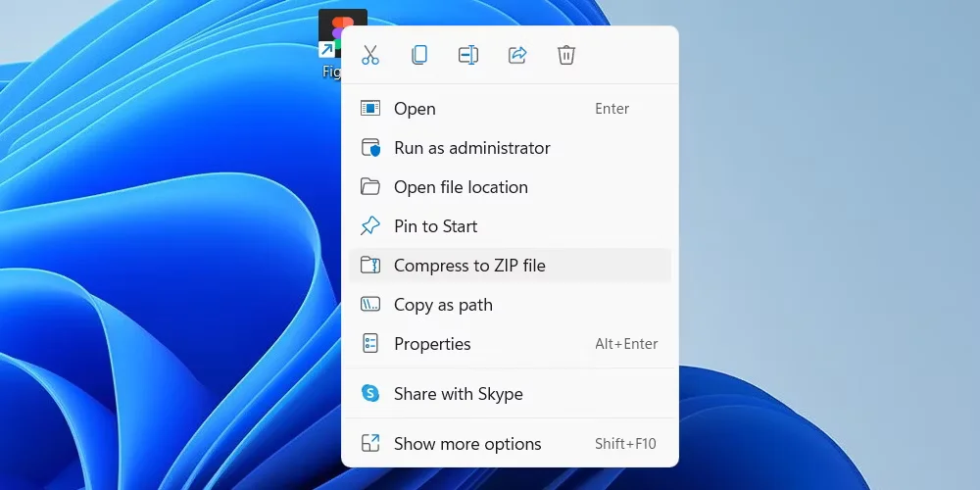Click the pushpin icon for Pin to Start
980x490 pixels.
coord(370,226)
